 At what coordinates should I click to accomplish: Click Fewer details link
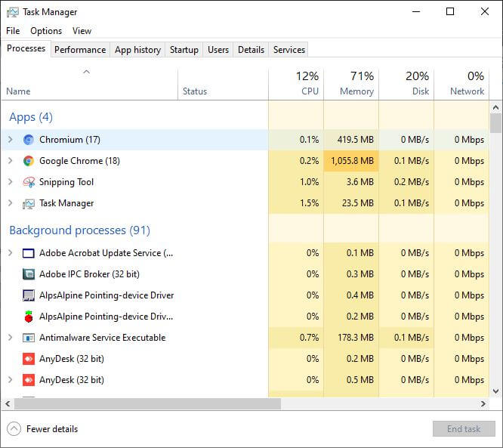point(52,429)
